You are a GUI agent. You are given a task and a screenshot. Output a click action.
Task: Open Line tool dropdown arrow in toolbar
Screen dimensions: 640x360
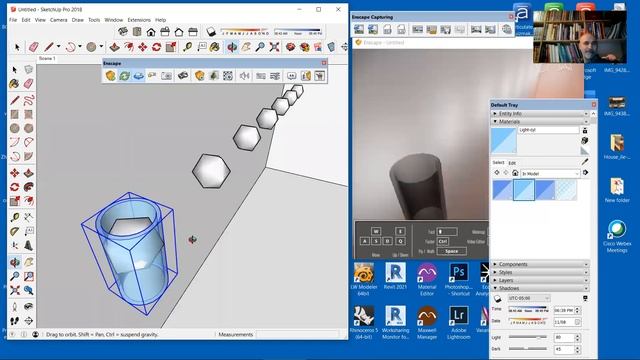[x=58, y=47]
